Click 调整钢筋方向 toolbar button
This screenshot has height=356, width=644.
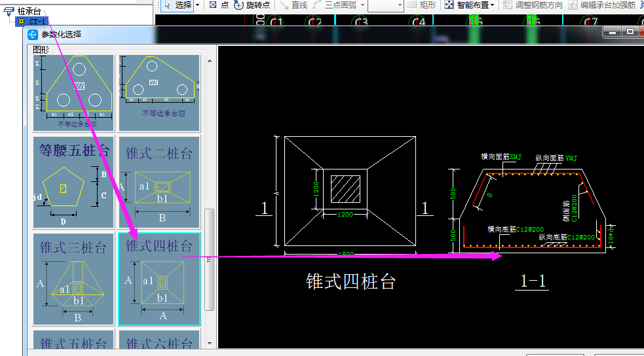(533, 5)
